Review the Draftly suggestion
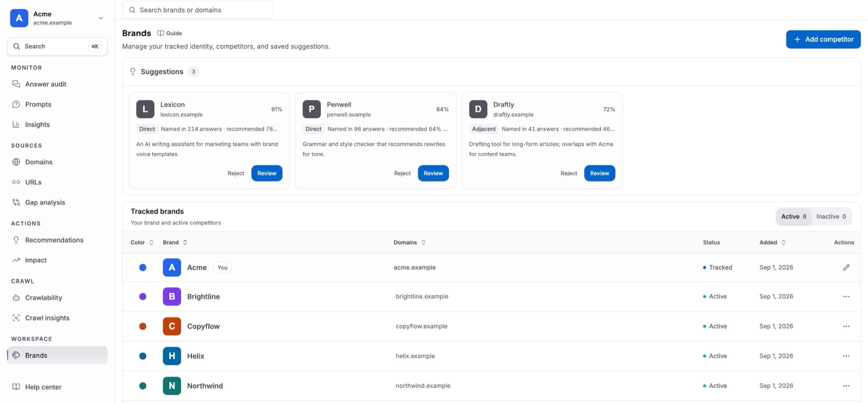Image resolution: width=868 pixels, height=403 pixels. point(599,173)
